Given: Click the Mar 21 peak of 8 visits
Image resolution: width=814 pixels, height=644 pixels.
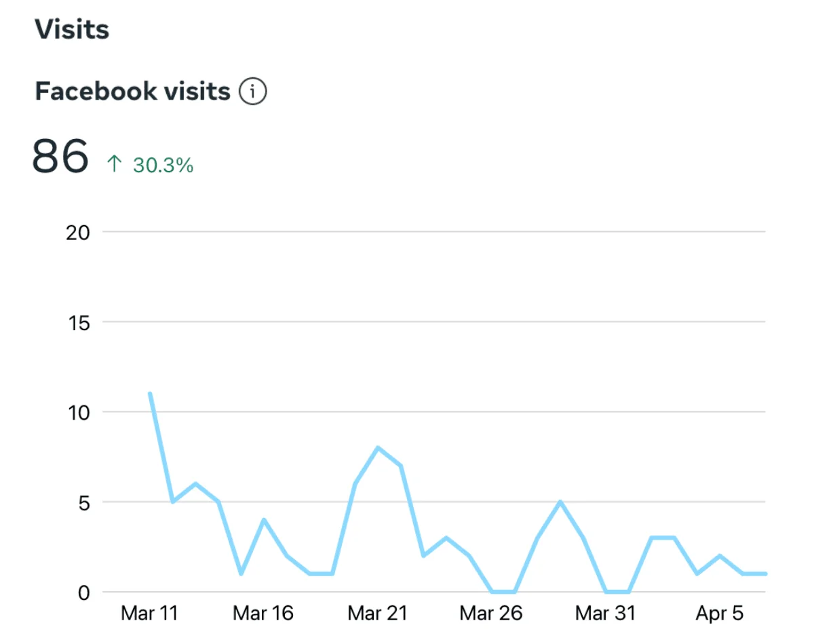Looking at the screenshot, I should coord(378,447).
